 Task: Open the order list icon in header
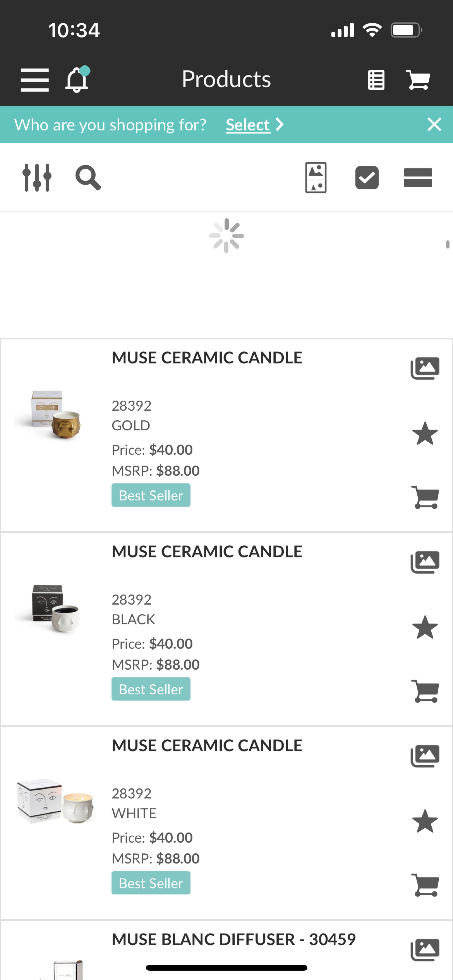click(x=376, y=80)
